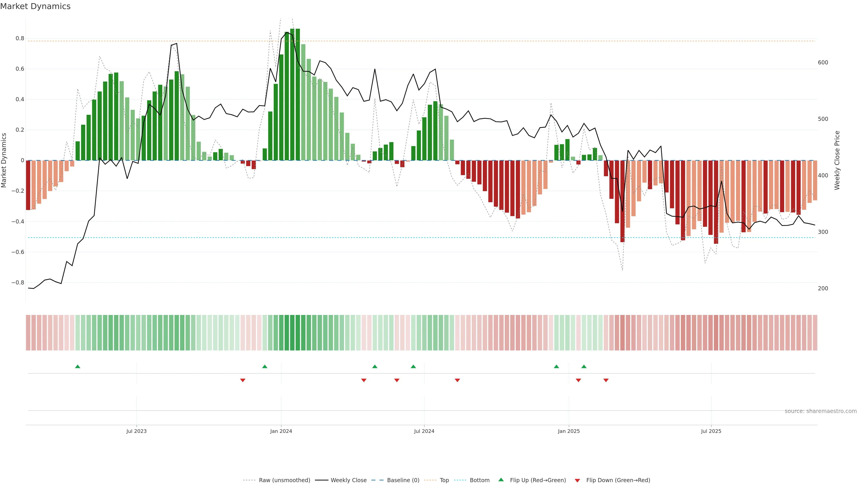
Task: Toggle the Top legend entry
Action: click(444, 480)
